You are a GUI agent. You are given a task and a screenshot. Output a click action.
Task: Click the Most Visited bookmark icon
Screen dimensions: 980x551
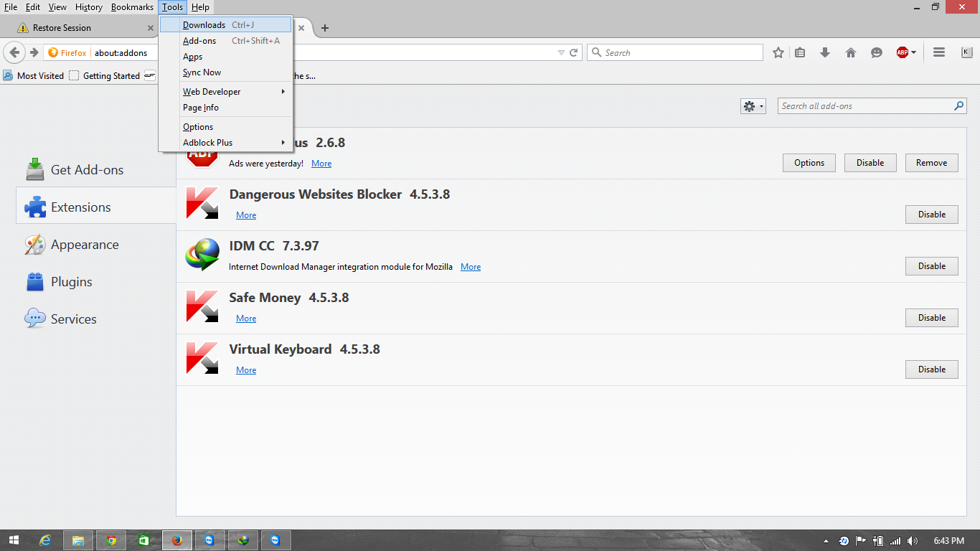point(8,75)
